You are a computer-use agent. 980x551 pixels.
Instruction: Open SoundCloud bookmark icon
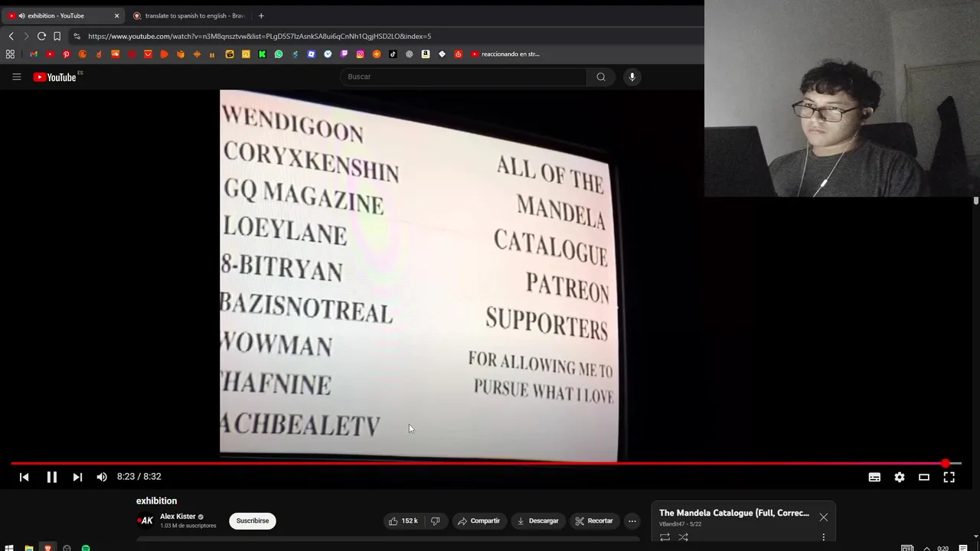coord(116,54)
